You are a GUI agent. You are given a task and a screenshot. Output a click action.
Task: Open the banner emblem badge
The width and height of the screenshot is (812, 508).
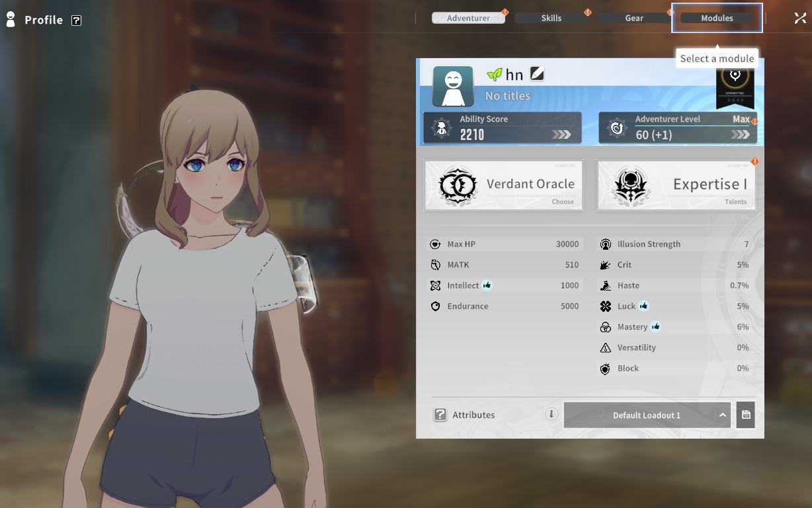pos(735,87)
